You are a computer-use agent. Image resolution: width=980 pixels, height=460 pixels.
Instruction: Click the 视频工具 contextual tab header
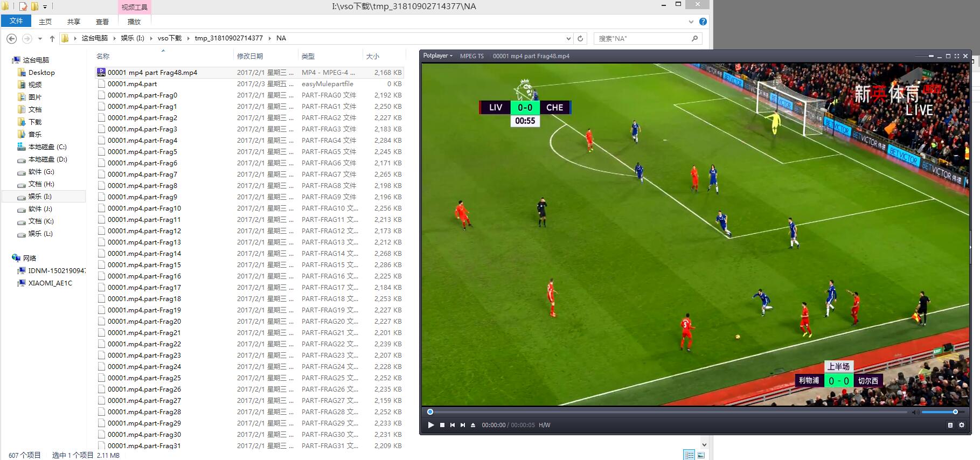(x=134, y=7)
